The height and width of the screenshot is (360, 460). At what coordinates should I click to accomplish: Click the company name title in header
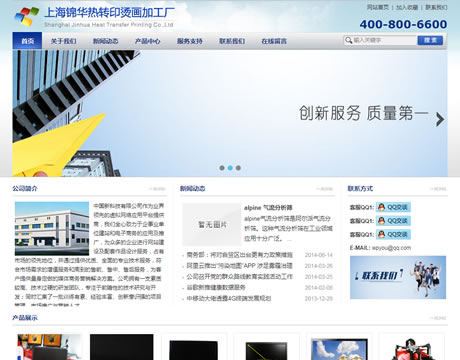pyautogui.click(x=109, y=13)
